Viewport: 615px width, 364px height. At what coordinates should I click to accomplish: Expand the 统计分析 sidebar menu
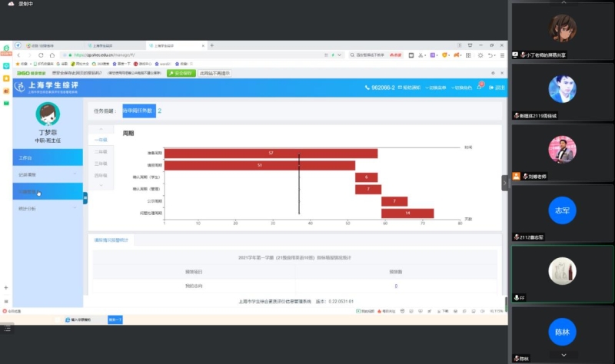(x=48, y=208)
